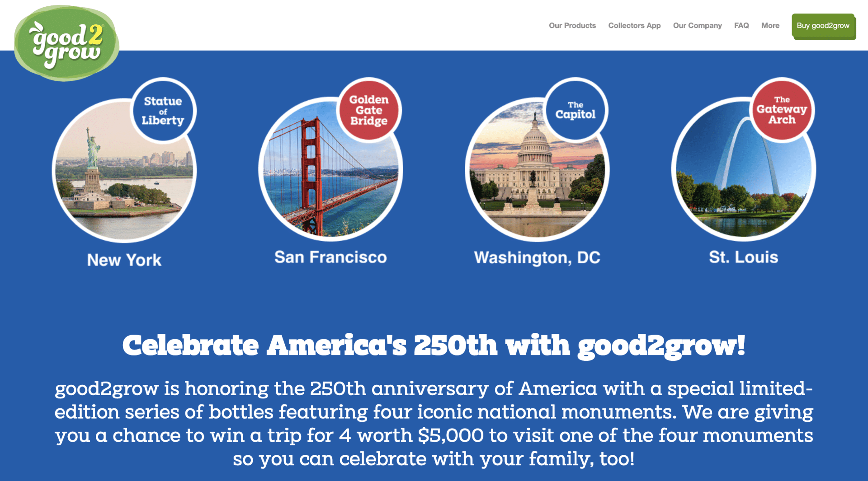Click the New York label
The width and height of the screenshot is (868, 481).
tap(124, 260)
